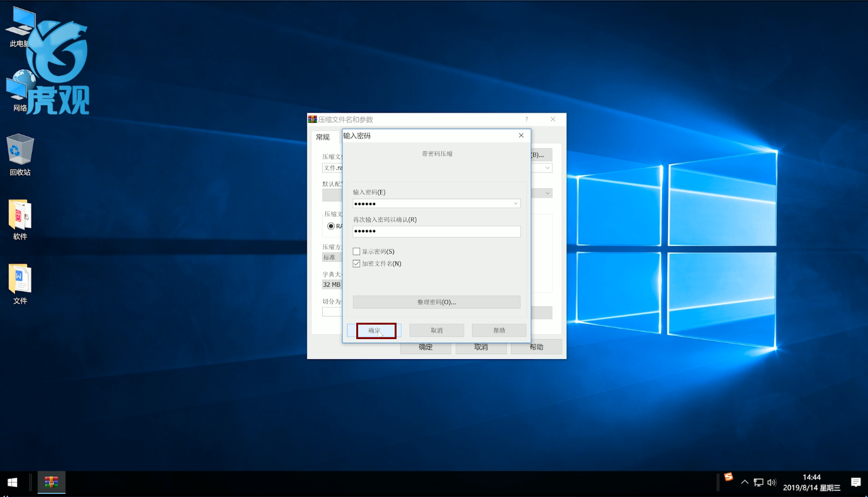Image resolution: width=868 pixels, height=497 pixels.
Task: Expand the 默认配置 profile dropdown arrow behind the dialog
Action: point(548,193)
